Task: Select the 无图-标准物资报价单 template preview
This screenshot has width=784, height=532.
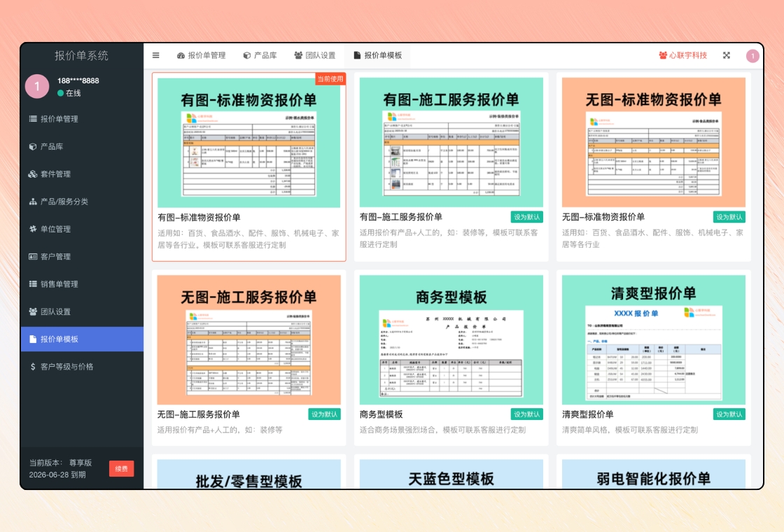Action: [653, 142]
